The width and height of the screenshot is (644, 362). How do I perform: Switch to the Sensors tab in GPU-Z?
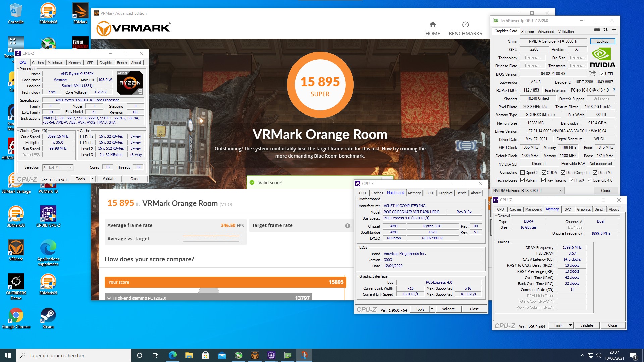[x=527, y=31]
